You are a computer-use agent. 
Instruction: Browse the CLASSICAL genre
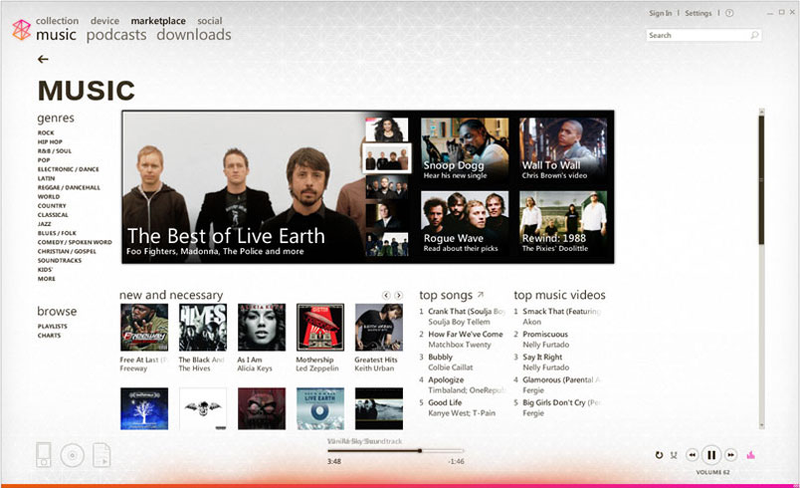click(53, 215)
